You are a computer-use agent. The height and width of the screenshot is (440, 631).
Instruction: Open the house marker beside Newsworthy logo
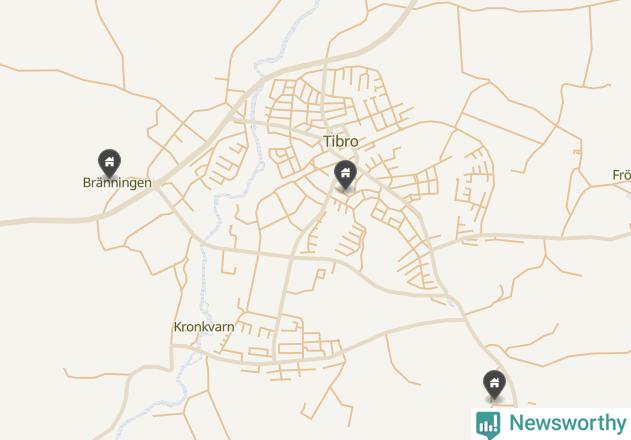pos(494,385)
